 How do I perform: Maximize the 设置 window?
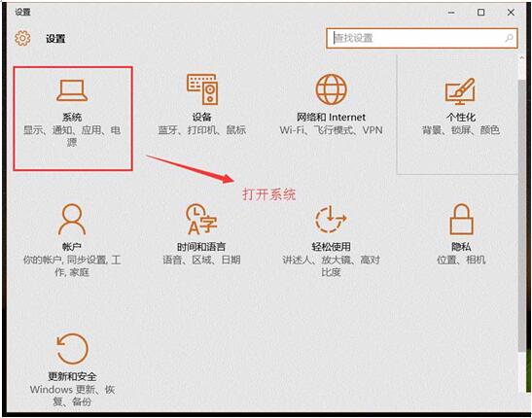tap(480, 13)
